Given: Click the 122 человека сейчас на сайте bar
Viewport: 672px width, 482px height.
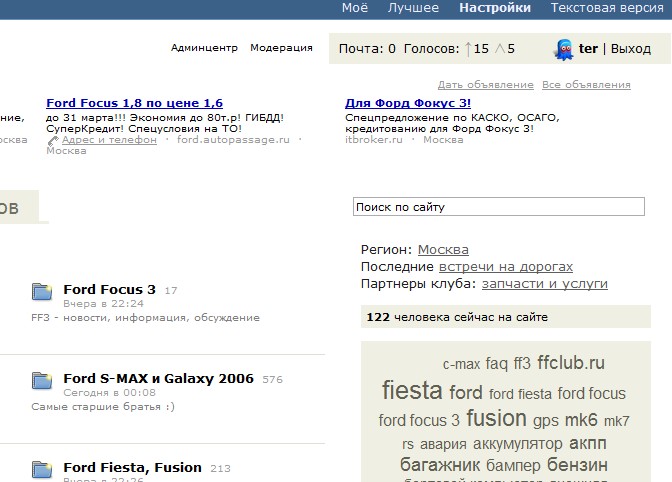Looking at the screenshot, I should (506, 317).
